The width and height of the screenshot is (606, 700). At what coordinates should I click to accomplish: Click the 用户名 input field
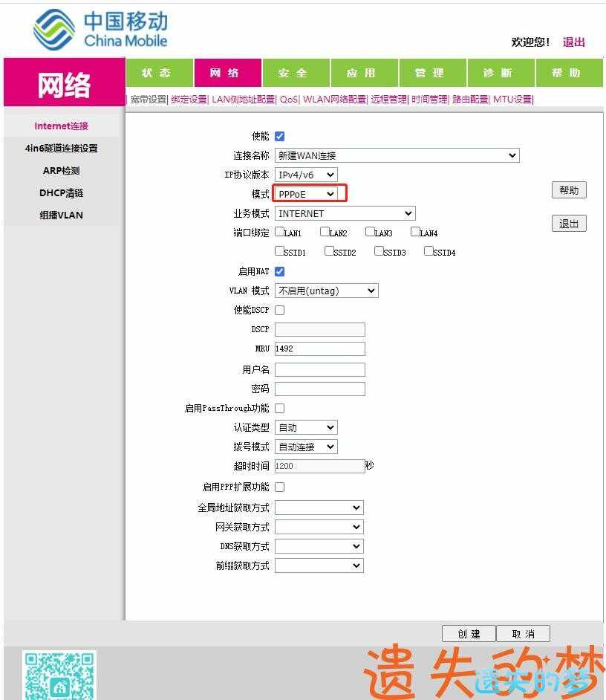320,369
